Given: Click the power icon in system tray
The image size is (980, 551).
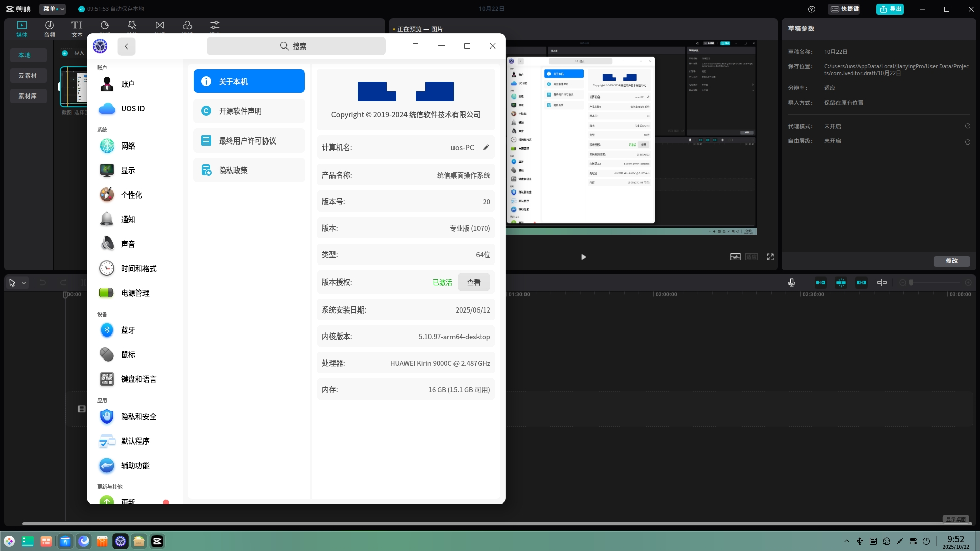Looking at the screenshot, I should (x=926, y=541).
